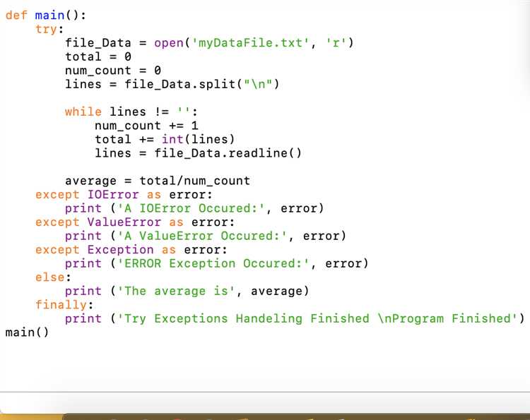Screen dimensions: 530x420
Task: Click the 'total = 0' assignment line
Action: point(98,56)
